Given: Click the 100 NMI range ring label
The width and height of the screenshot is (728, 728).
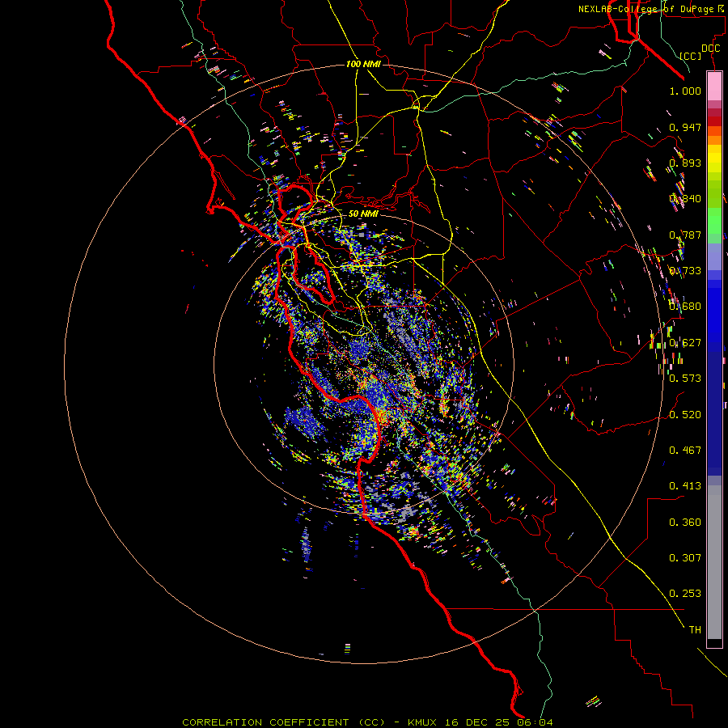Looking at the screenshot, I should [363, 64].
